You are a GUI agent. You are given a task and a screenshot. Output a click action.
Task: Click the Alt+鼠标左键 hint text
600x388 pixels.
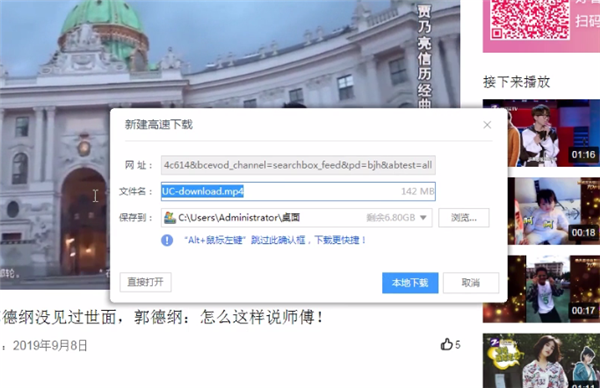276,240
